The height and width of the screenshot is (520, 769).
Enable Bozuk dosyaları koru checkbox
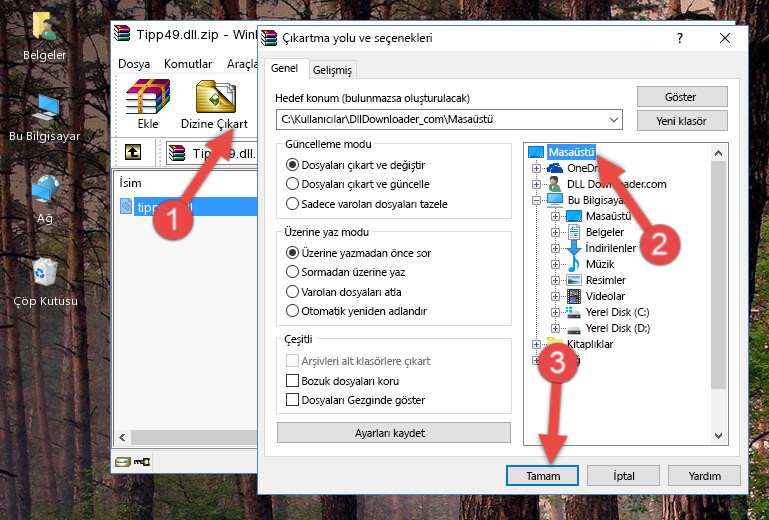tap(292, 381)
